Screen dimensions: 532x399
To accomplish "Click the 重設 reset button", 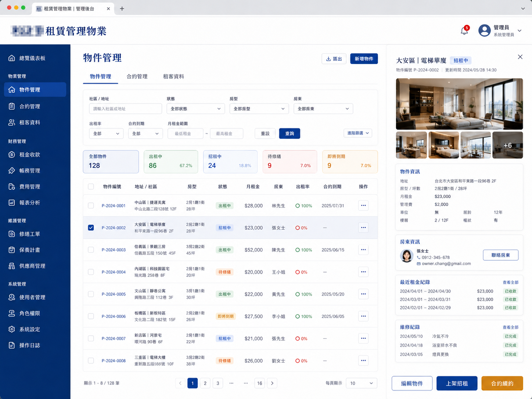I will tap(265, 134).
